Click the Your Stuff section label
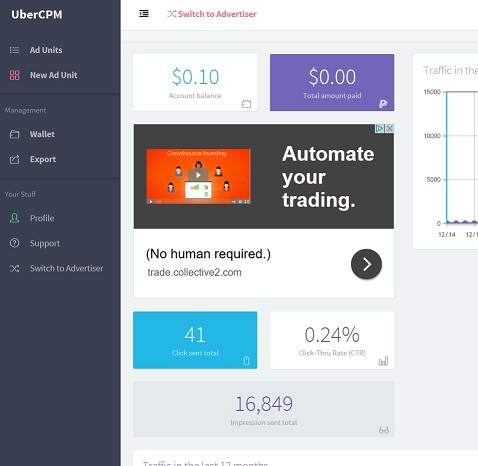 20,194
